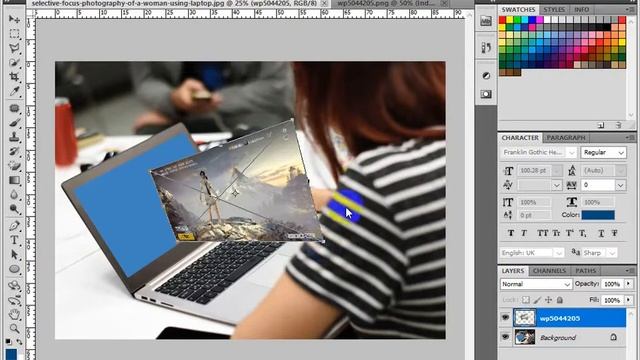Hide the Background layer

[505, 337]
